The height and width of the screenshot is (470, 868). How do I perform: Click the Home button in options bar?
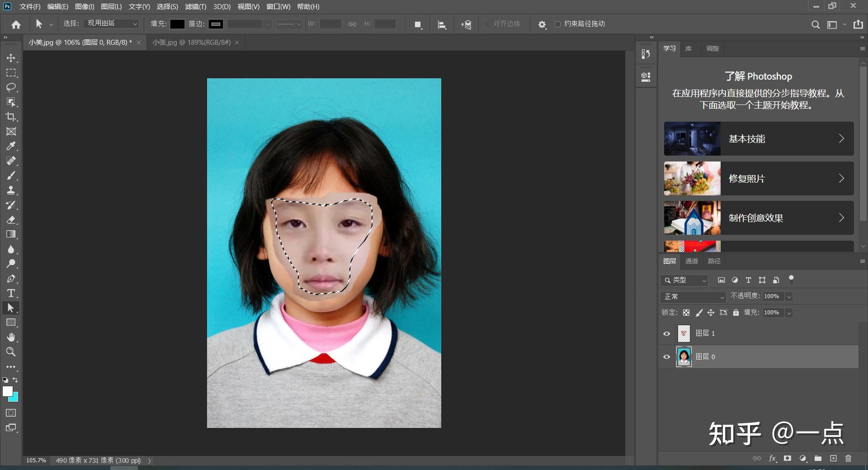pos(16,24)
